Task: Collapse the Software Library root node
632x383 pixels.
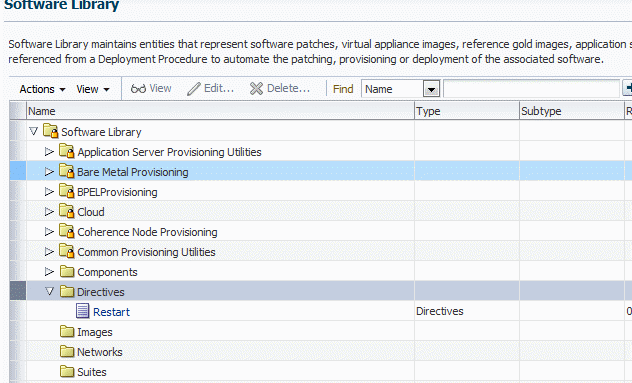Action: point(34,131)
